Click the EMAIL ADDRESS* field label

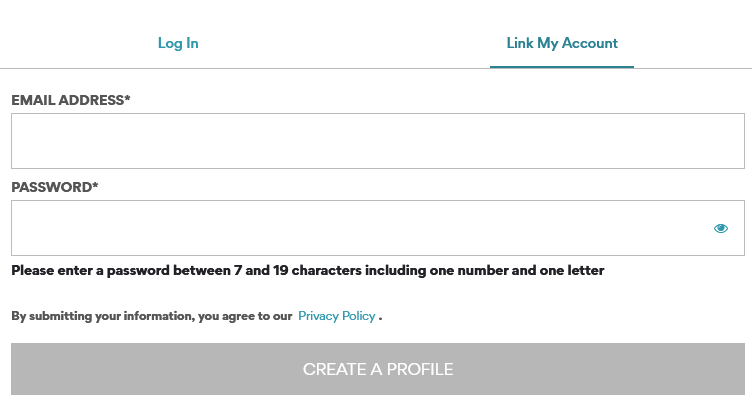71,100
